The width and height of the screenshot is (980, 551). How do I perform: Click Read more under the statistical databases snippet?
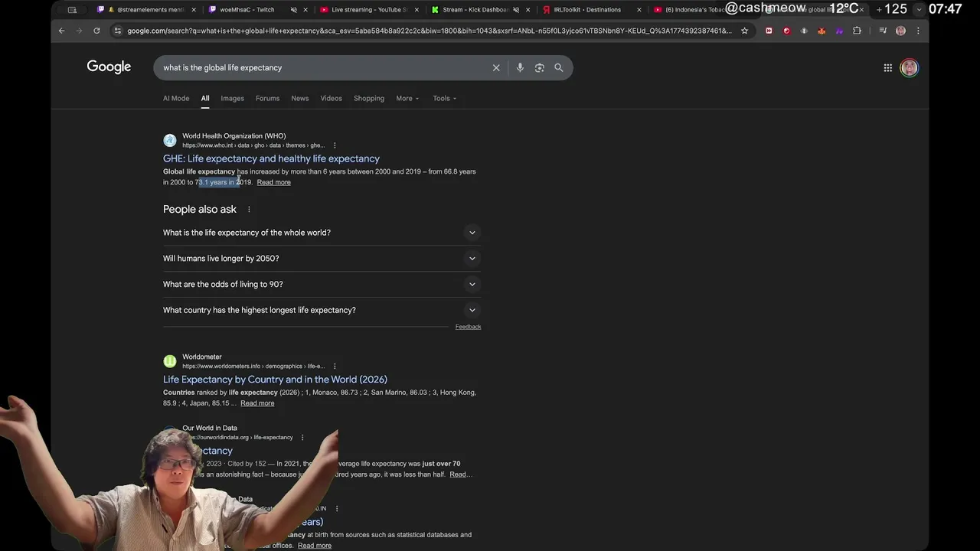pyautogui.click(x=315, y=546)
